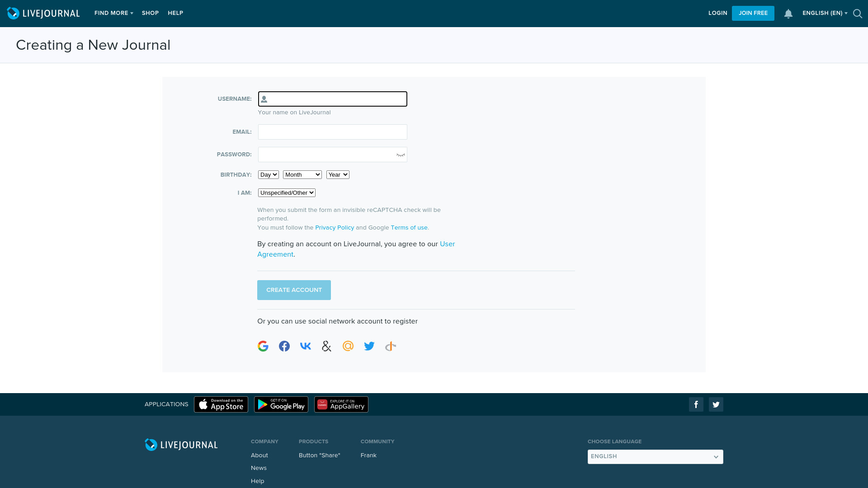Register with Facebook icon
The image size is (868, 488).
[x=284, y=346]
